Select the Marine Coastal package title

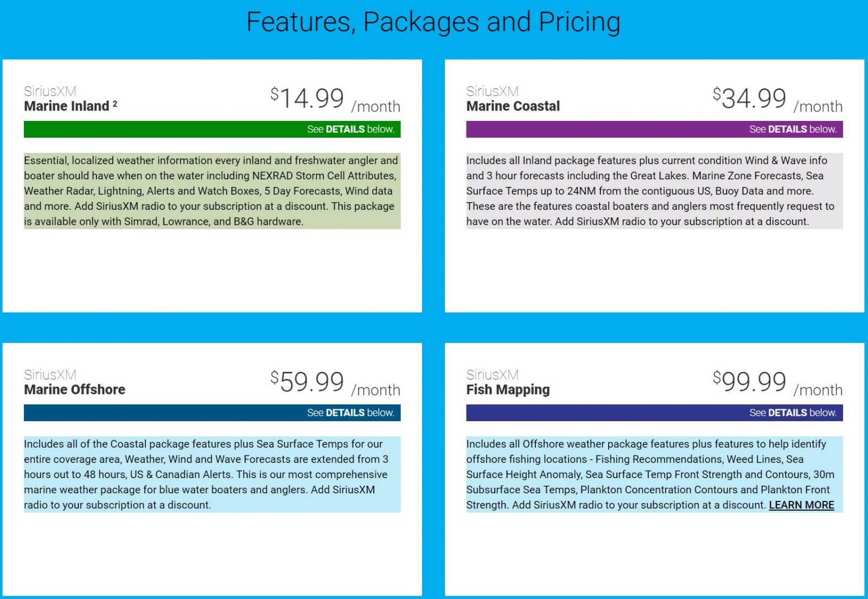pos(513,106)
